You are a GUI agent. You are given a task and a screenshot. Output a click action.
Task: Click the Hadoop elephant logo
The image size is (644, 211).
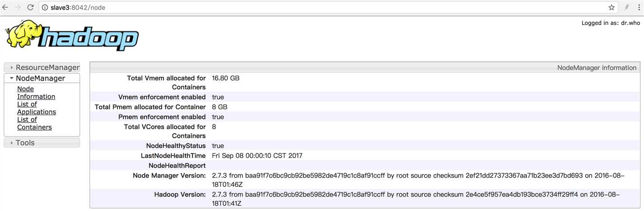pyautogui.click(x=72, y=35)
